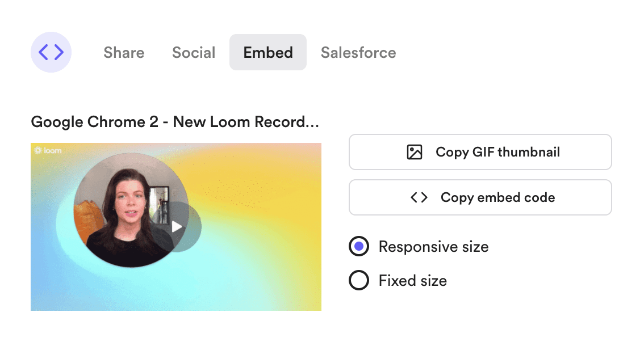Click the woman's face in the video preview
Screen dimensions: 644x338
pyautogui.click(x=127, y=203)
